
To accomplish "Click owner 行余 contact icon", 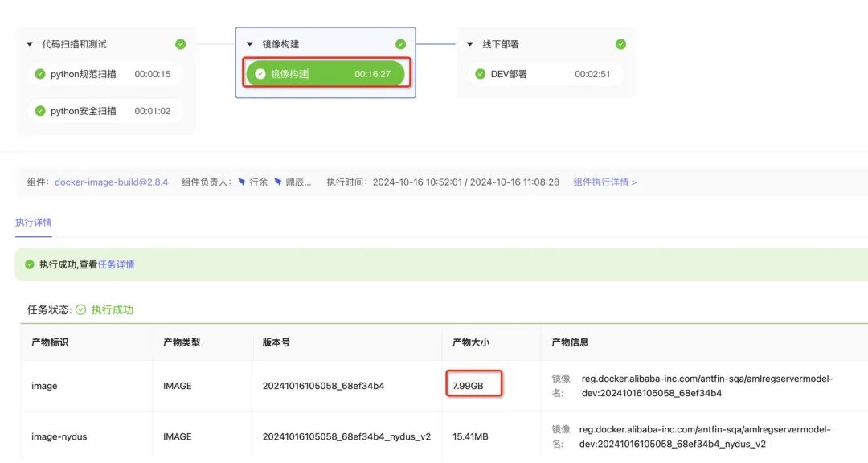I will click(x=241, y=182).
